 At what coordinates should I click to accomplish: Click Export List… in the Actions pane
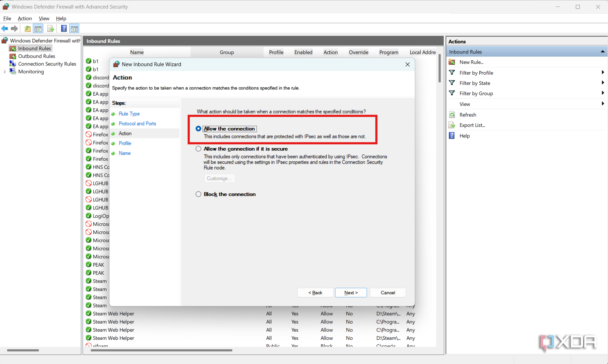472,125
